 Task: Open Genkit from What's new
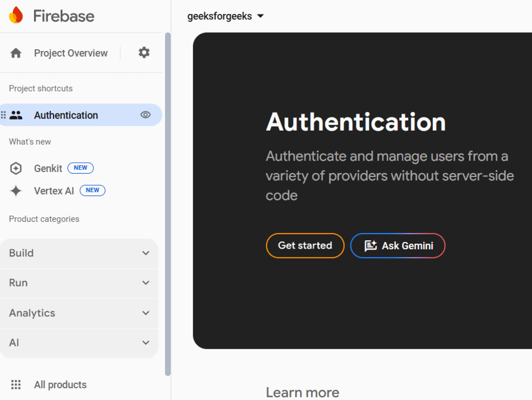click(x=48, y=168)
